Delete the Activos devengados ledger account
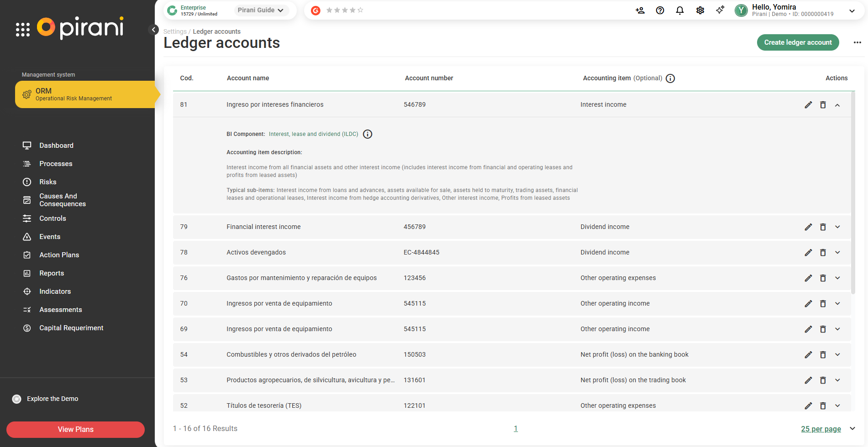 point(823,253)
